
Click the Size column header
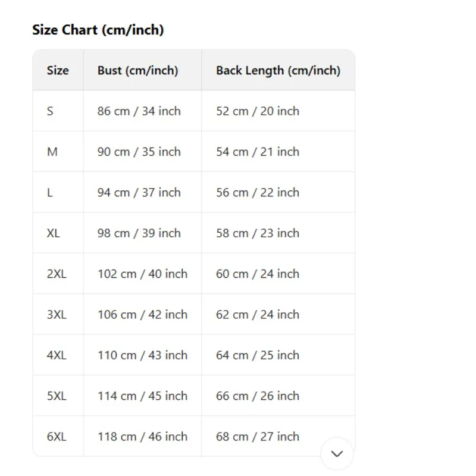click(58, 70)
